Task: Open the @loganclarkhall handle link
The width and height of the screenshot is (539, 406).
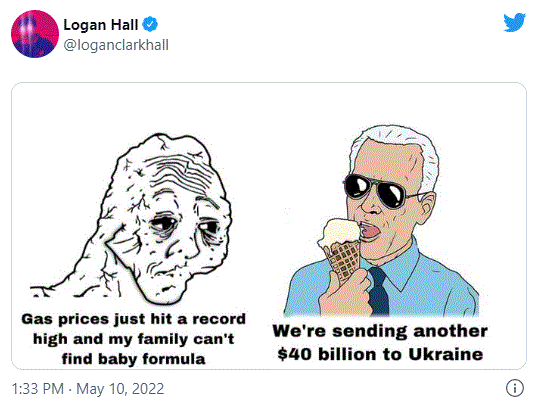Action: (x=116, y=45)
